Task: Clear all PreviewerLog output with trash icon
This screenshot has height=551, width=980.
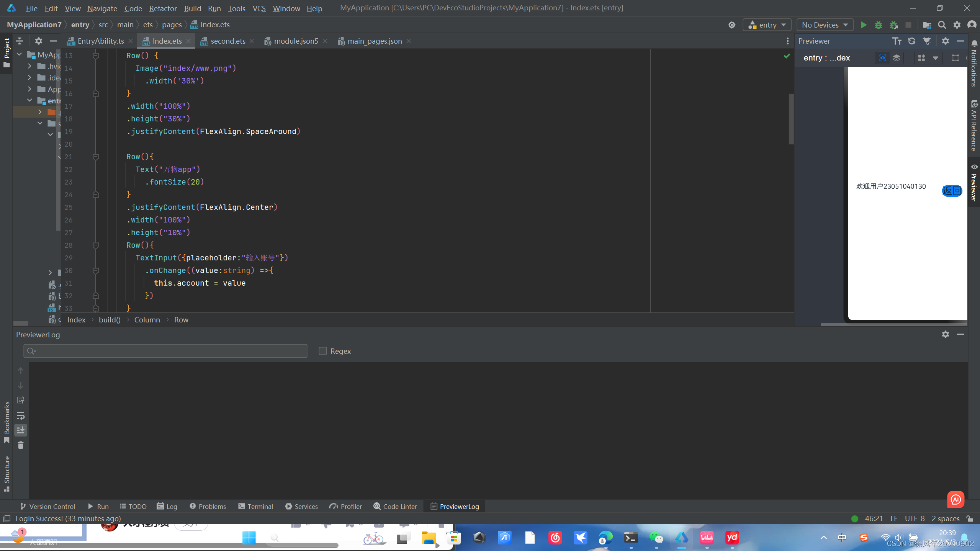Action: (21, 445)
